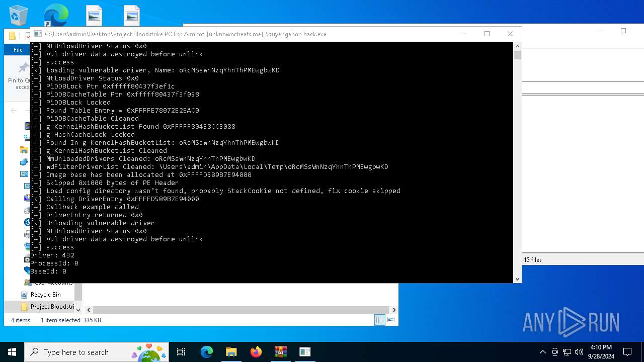Select Recycle Bin in Explorer navigation pane
The height and width of the screenshot is (362, 644).
coord(45,295)
